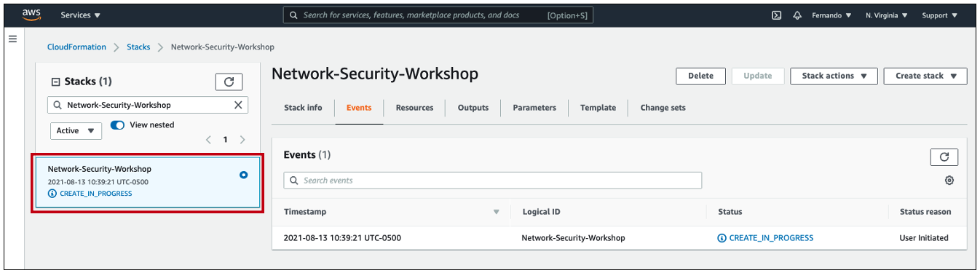This screenshot has height=273, width=980.
Task: Collapse the Stacks panel header icon
Action: point(55,82)
